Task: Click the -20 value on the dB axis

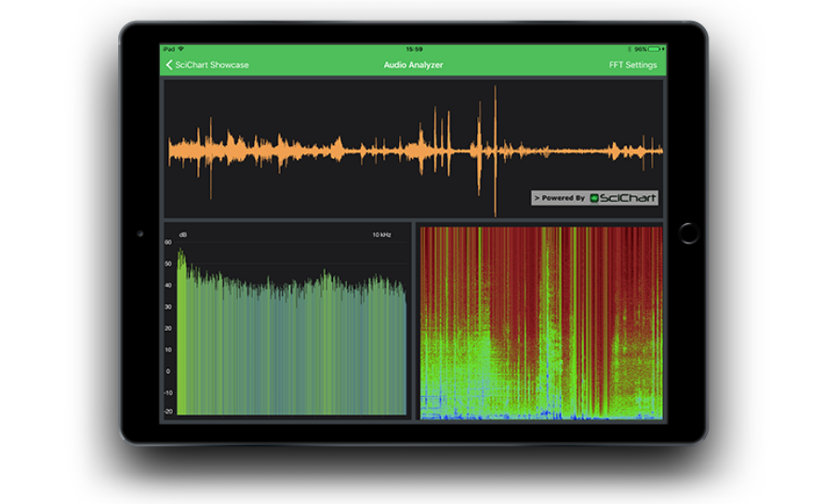Action: coord(168,411)
